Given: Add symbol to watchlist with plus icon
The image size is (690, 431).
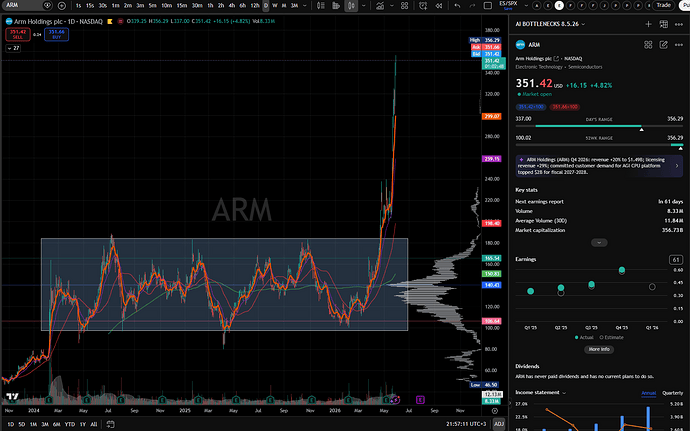Looking at the screenshot, I should point(648,24).
